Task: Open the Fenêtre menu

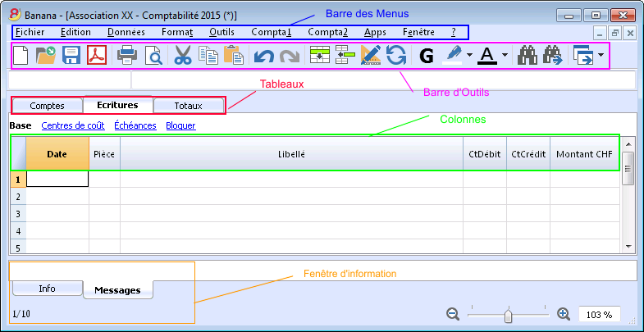Action: pos(418,32)
